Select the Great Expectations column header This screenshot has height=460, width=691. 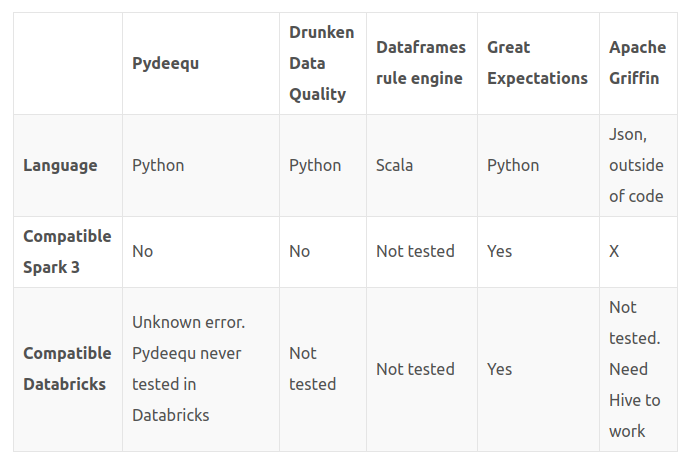(537, 63)
